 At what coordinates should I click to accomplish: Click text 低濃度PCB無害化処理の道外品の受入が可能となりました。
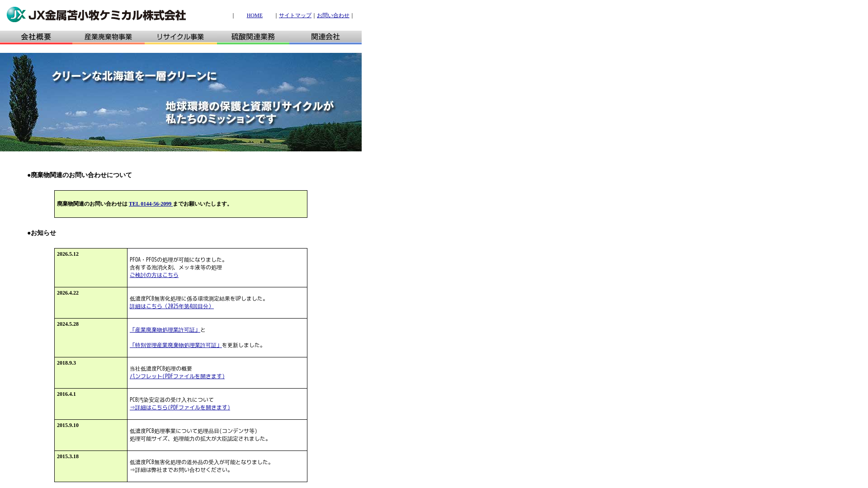click(202, 462)
